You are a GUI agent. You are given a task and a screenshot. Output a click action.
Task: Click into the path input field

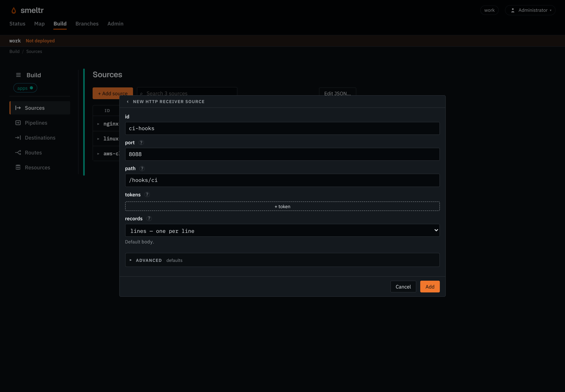pyautogui.click(x=282, y=180)
